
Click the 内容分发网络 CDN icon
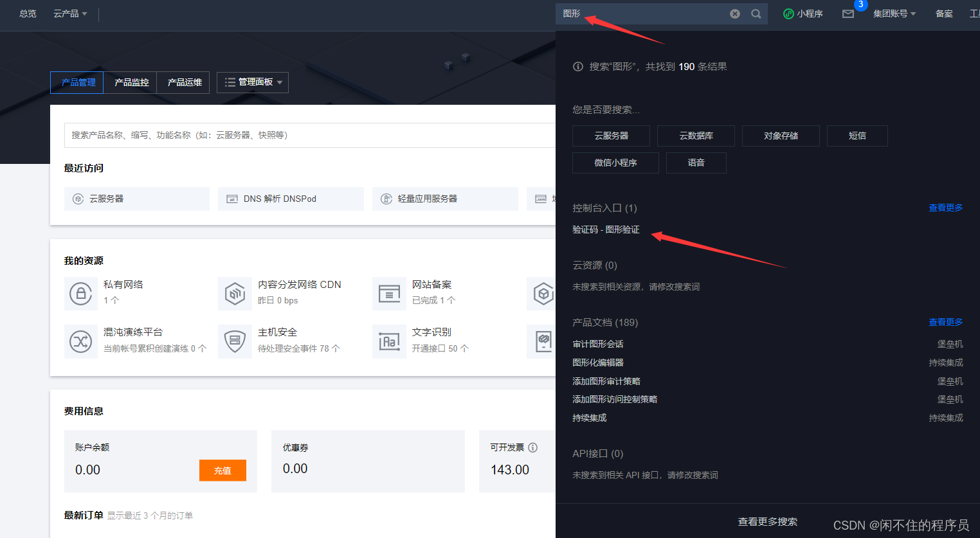pos(235,293)
